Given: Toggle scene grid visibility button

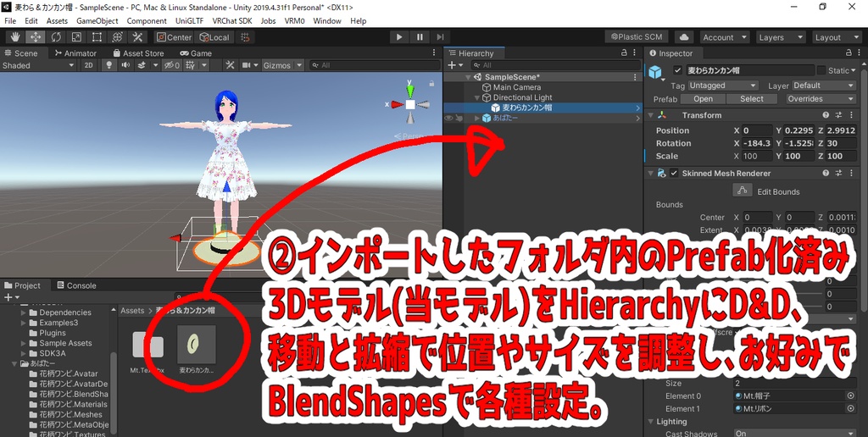Looking at the screenshot, I should pos(191,65).
